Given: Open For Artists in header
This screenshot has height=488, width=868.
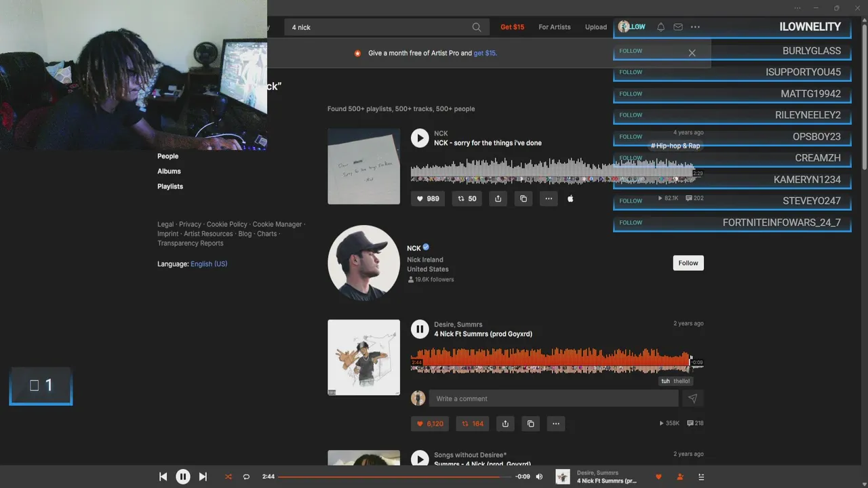Looking at the screenshot, I should click(555, 27).
